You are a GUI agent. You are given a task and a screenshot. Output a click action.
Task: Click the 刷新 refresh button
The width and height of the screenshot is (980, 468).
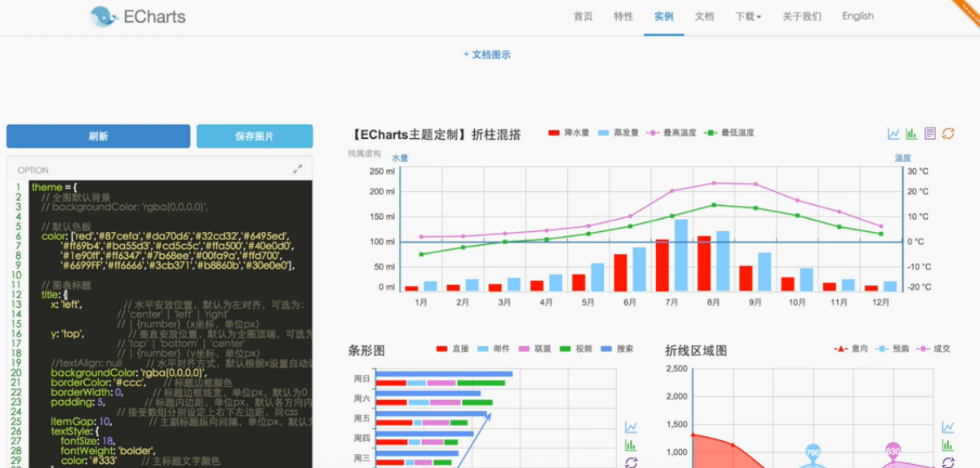(98, 136)
